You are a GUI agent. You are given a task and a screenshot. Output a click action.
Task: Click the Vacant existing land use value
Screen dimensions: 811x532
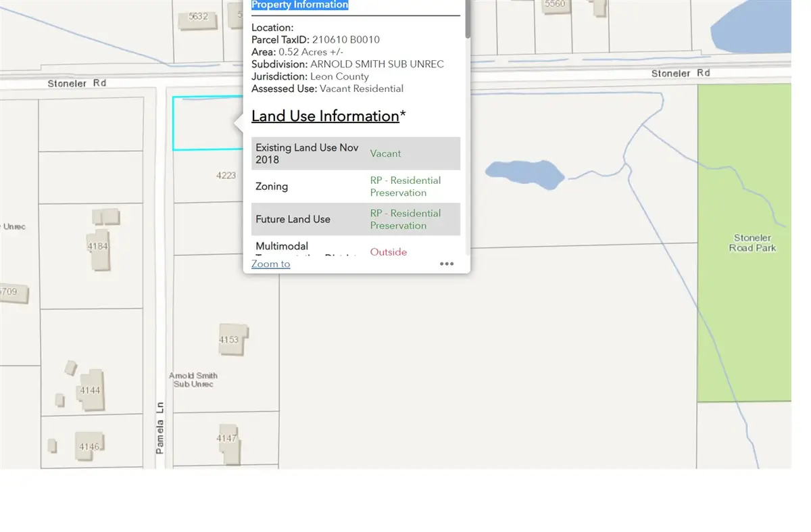tap(385, 153)
